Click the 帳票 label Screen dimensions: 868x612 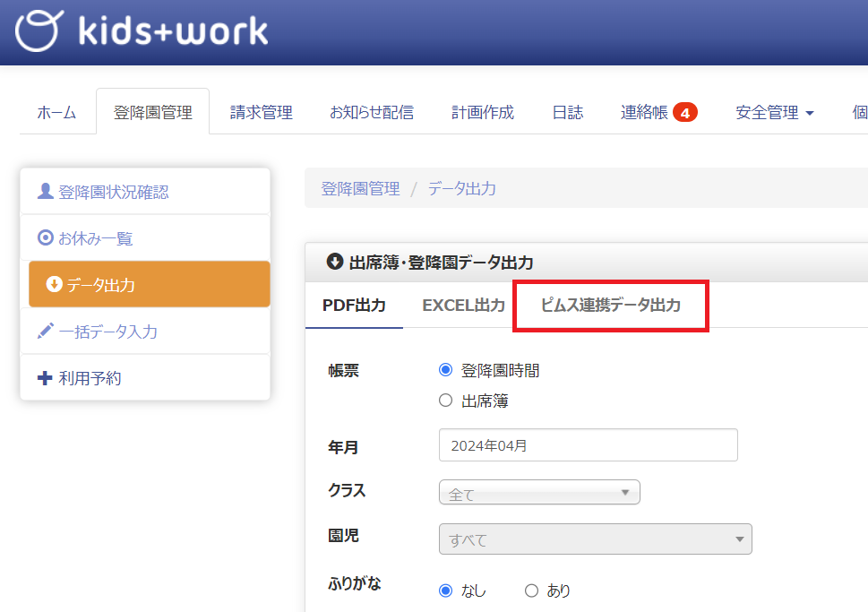pos(343,371)
